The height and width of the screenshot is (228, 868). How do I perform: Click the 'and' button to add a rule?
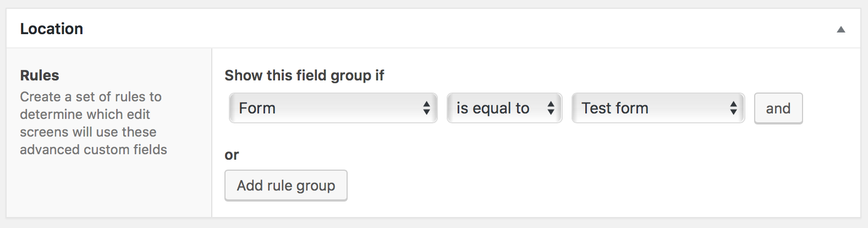click(778, 108)
